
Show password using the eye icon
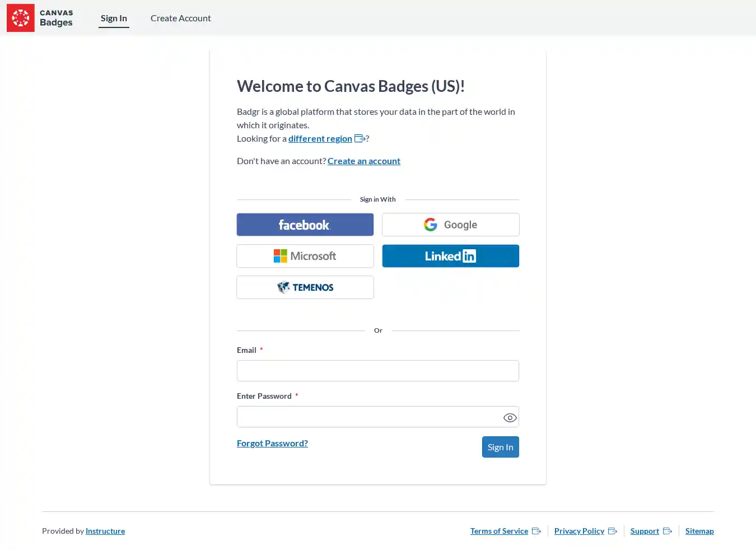(510, 418)
